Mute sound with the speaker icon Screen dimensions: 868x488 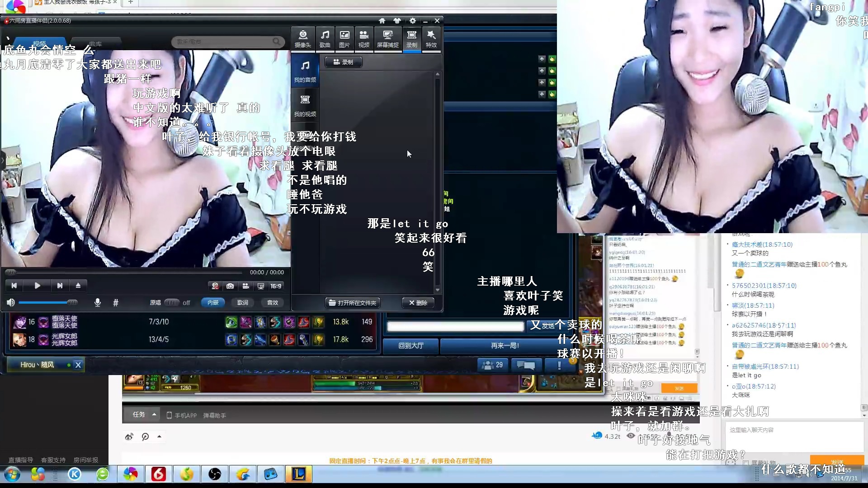(x=11, y=303)
